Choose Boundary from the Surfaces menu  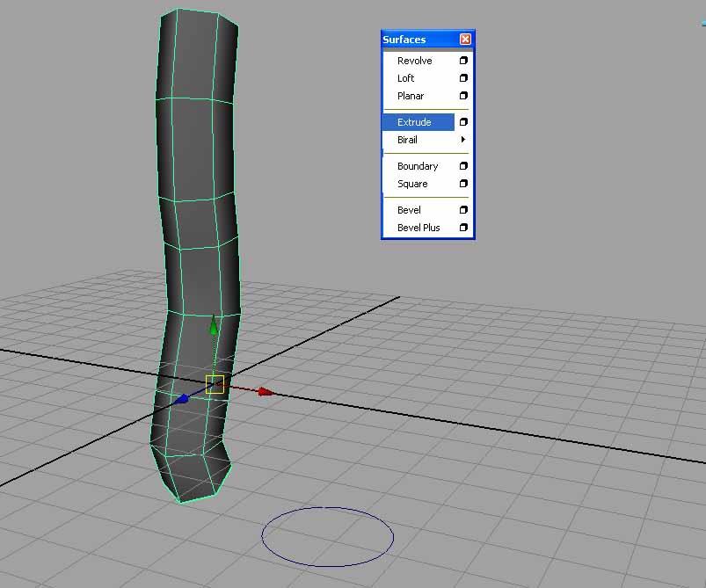click(418, 166)
